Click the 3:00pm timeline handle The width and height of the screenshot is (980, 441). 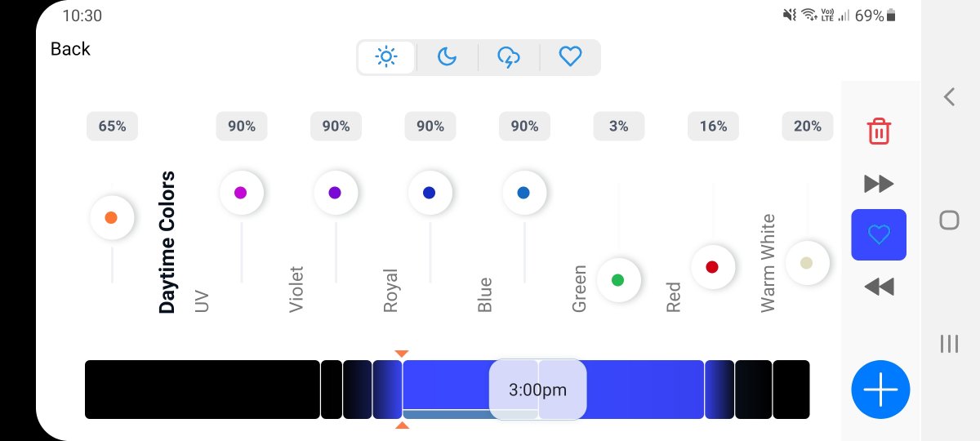click(x=537, y=390)
